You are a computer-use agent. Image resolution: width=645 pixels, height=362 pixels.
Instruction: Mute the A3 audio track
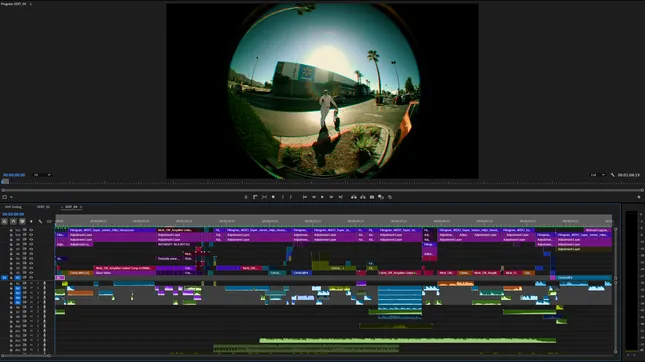(31, 292)
